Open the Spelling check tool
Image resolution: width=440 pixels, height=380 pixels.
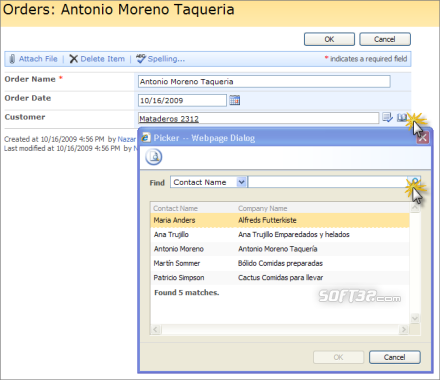click(x=160, y=59)
